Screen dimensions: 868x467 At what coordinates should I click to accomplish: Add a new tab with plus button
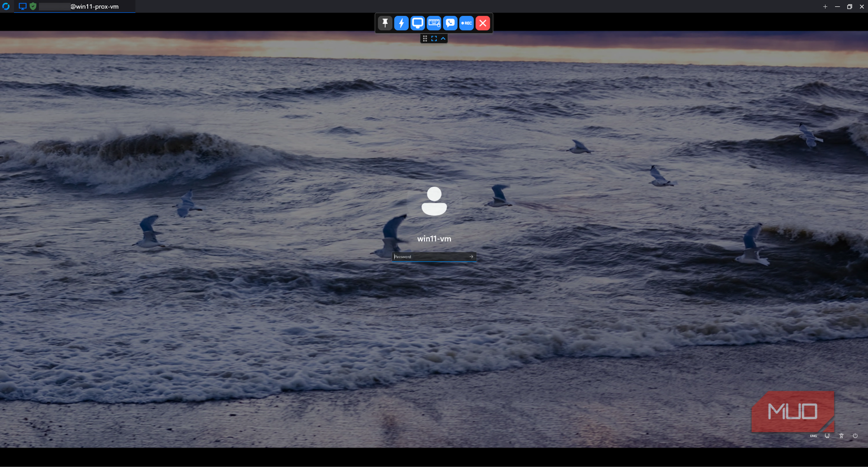[x=825, y=6]
